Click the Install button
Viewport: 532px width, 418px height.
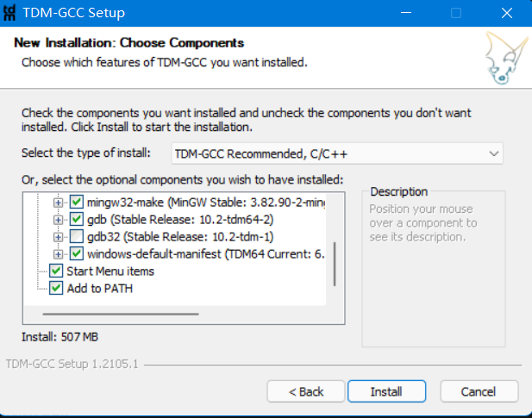tap(386, 391)
